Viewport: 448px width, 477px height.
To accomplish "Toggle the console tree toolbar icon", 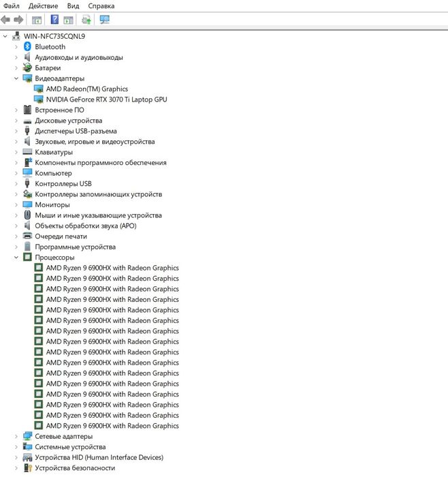I will pos(37,20).
